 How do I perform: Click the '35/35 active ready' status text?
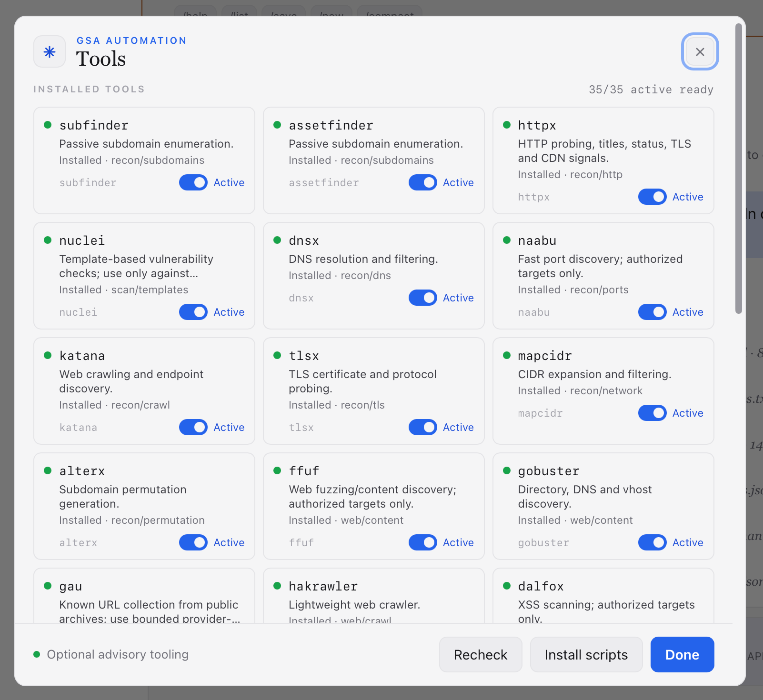click(651, 90)
